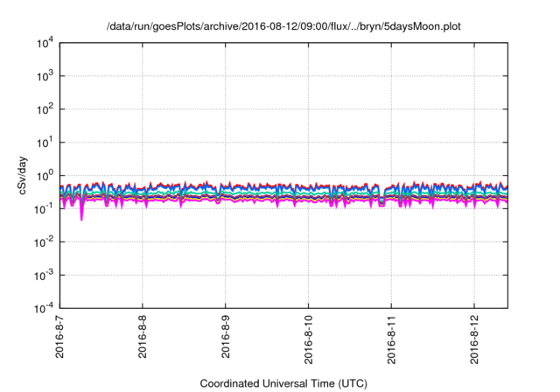Click the 2016-8-8 date label
560x392 pixels.
coord(143,336)
